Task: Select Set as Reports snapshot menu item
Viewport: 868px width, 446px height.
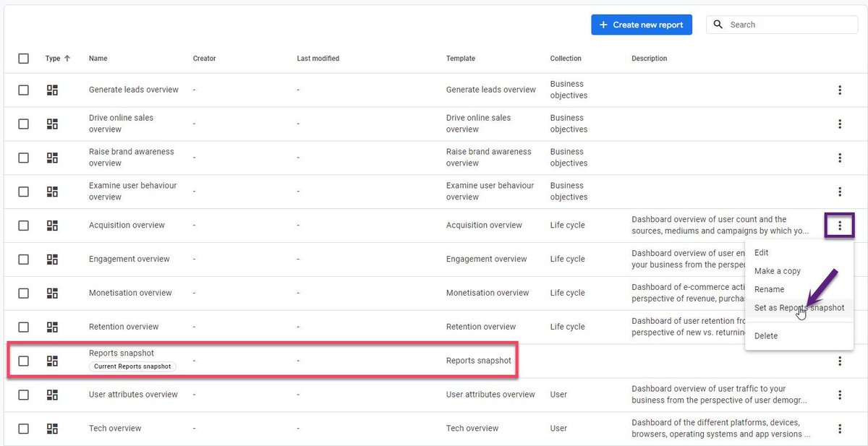Action: tap(799, 308)
